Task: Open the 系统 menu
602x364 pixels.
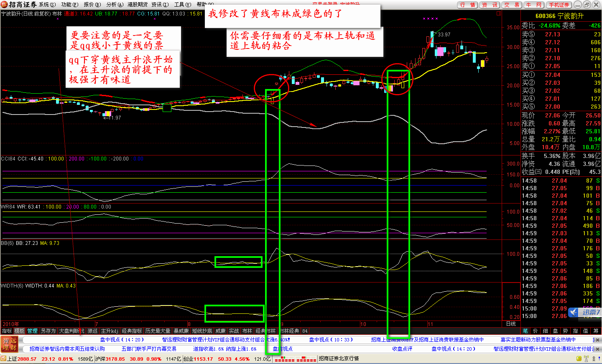Action: point(47,5)
